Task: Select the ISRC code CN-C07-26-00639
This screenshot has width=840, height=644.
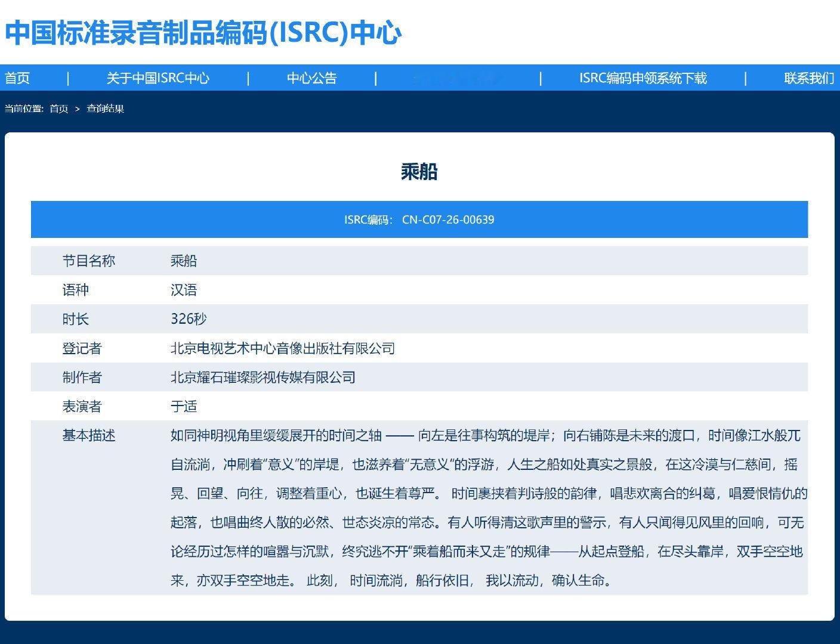Action: (x=448, y=219)
